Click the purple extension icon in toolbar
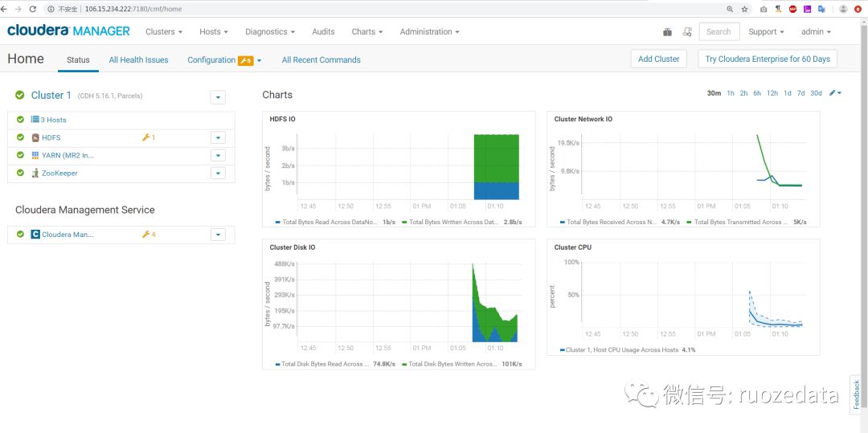This screenshot has width=868, height=433. coord(808,9)
